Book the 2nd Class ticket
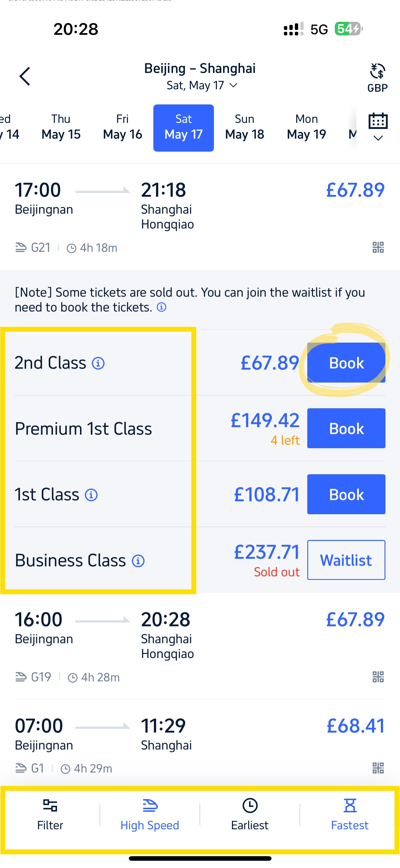 coord(346,363)
